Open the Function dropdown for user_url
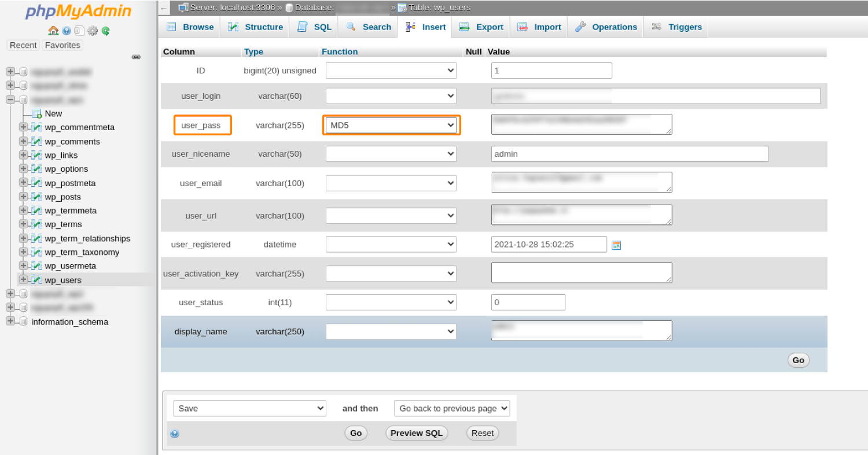Image resolution: width=868 pixels, height=455 pixels. 391,215
